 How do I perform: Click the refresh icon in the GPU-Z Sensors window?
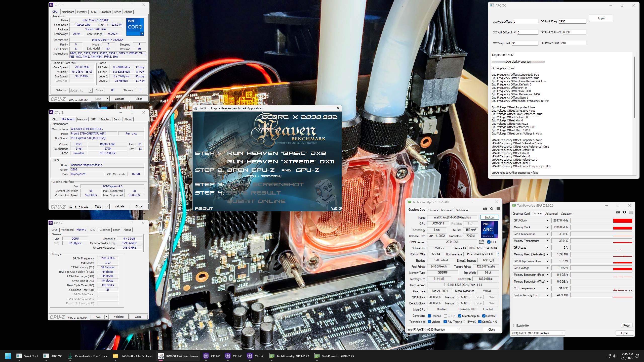tap(624, 212)
